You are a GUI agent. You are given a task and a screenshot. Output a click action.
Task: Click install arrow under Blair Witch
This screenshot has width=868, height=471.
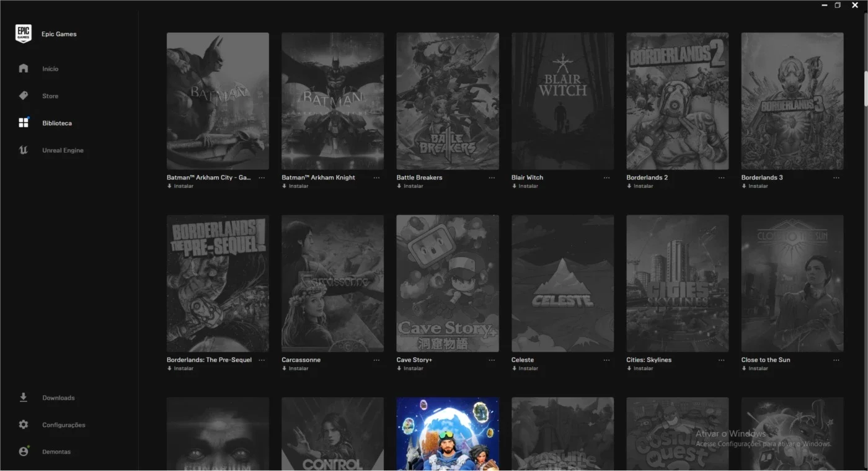click(x=514, y=186)
